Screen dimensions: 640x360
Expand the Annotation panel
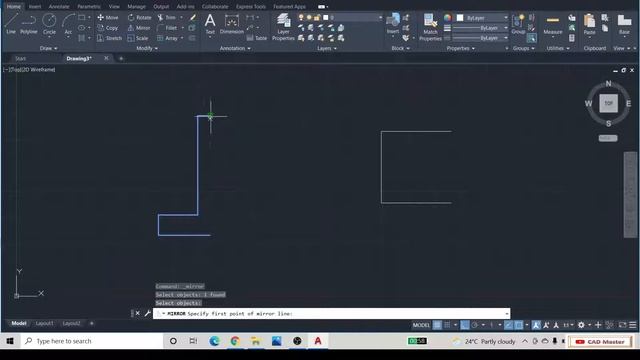pos(235,48)
